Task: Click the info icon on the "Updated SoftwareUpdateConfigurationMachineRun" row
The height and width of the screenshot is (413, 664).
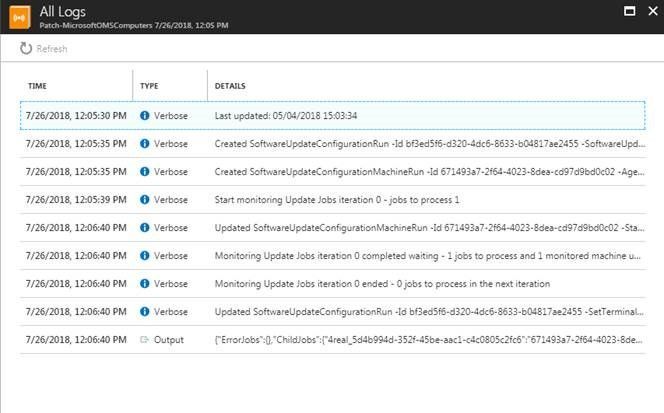Action: click(145, 228)
